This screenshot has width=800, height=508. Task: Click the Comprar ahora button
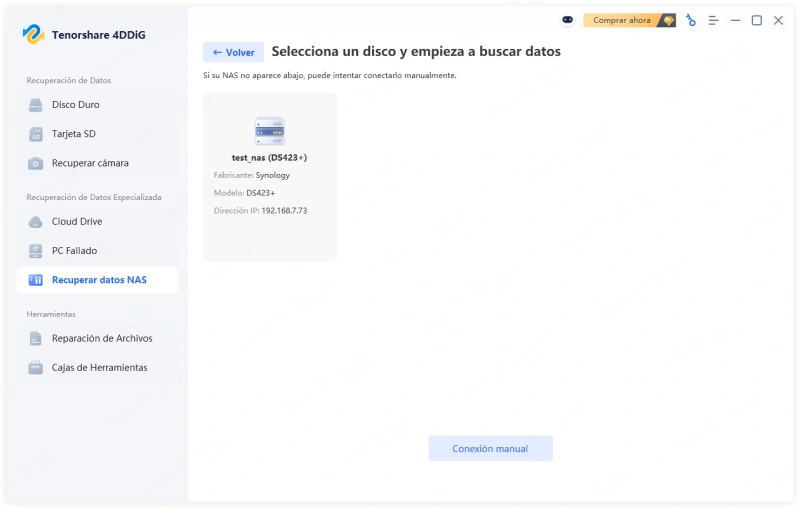tap(630, 20)
